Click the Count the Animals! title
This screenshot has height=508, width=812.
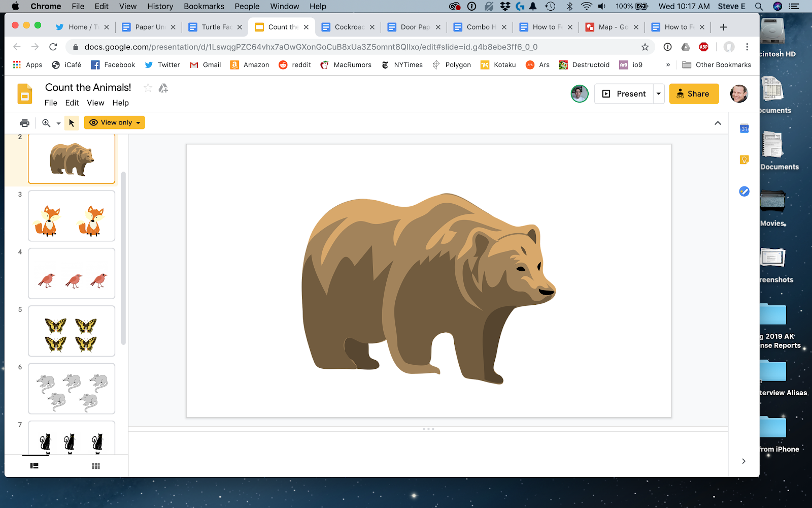[x=88, y=87]
